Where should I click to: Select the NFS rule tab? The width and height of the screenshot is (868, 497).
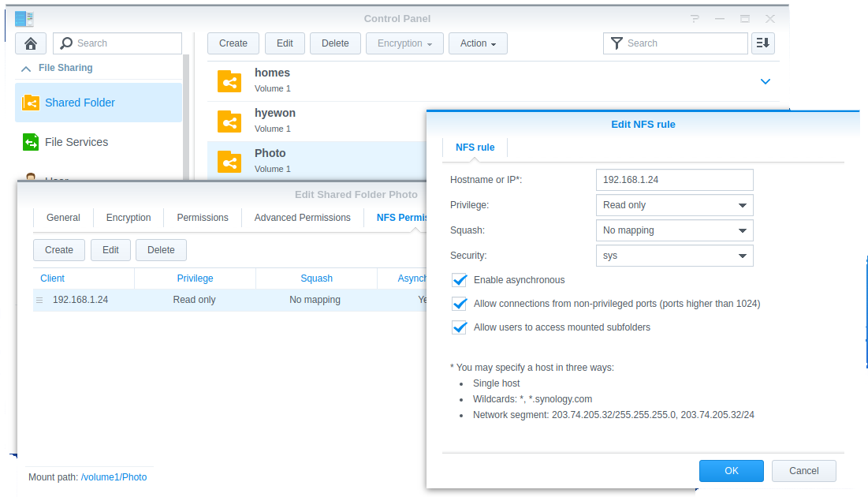coord(475,148)
